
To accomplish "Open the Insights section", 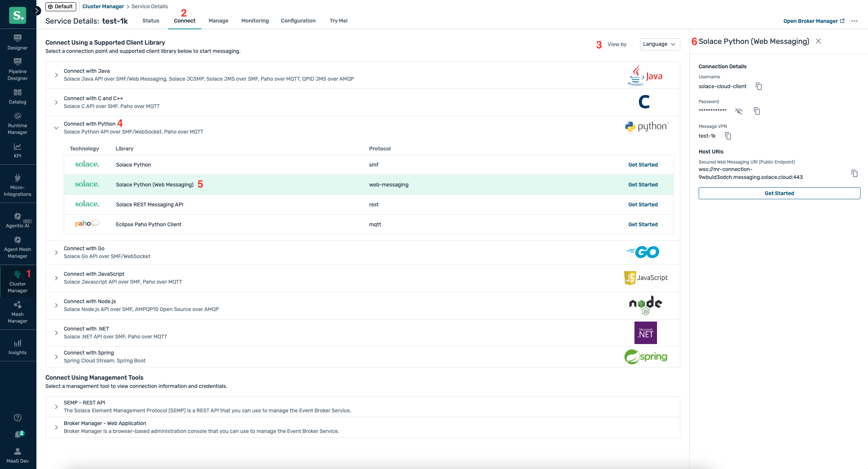I will click(x=18, y=347).
